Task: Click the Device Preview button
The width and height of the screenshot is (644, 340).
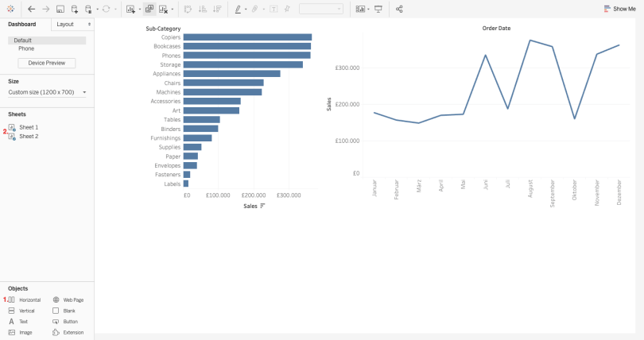Action: (47, 64)
